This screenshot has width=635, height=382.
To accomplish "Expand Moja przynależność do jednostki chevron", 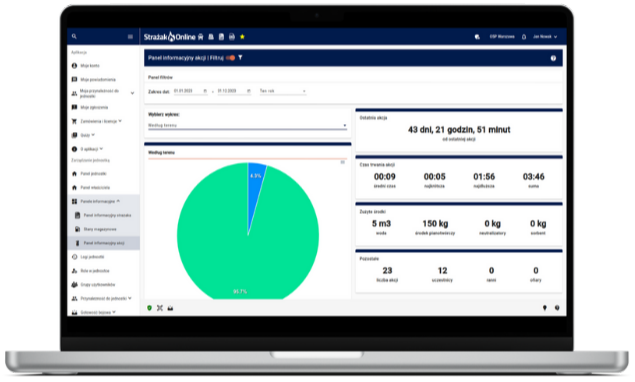I will click(x=132, y=93).
